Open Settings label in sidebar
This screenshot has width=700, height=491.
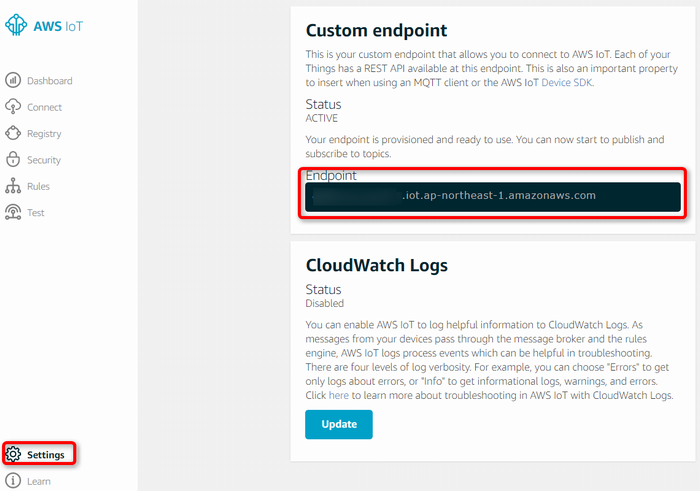[x=46, y=455]
